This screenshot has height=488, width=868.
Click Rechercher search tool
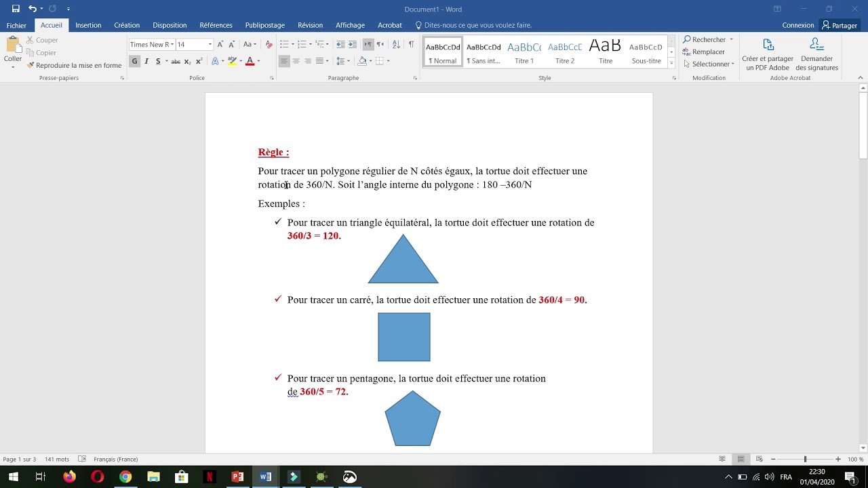(x=705, y=39)
